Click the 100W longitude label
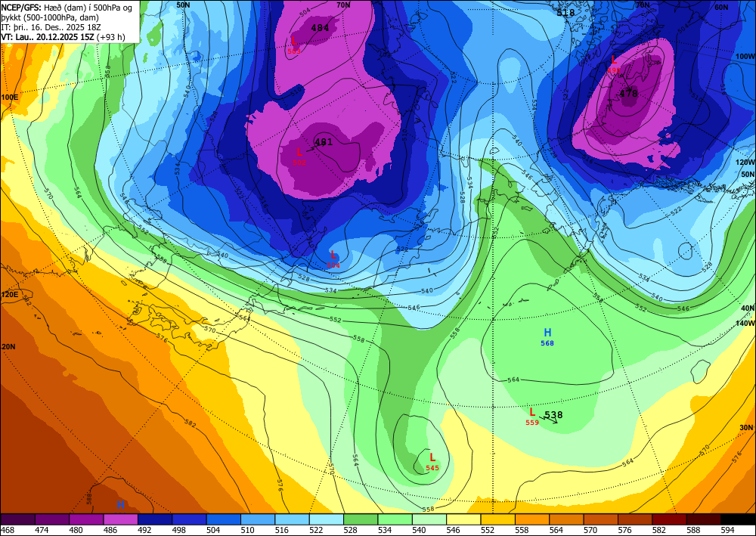Viewport: 756px width, 536px height. pyautogui.click(x=745, y=57)
